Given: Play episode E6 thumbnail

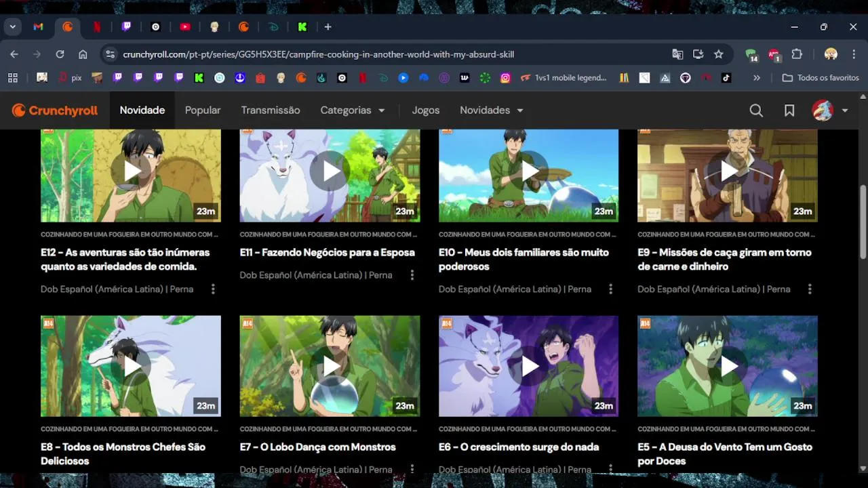Looking at the screenshot, I should tap(529, 366).
